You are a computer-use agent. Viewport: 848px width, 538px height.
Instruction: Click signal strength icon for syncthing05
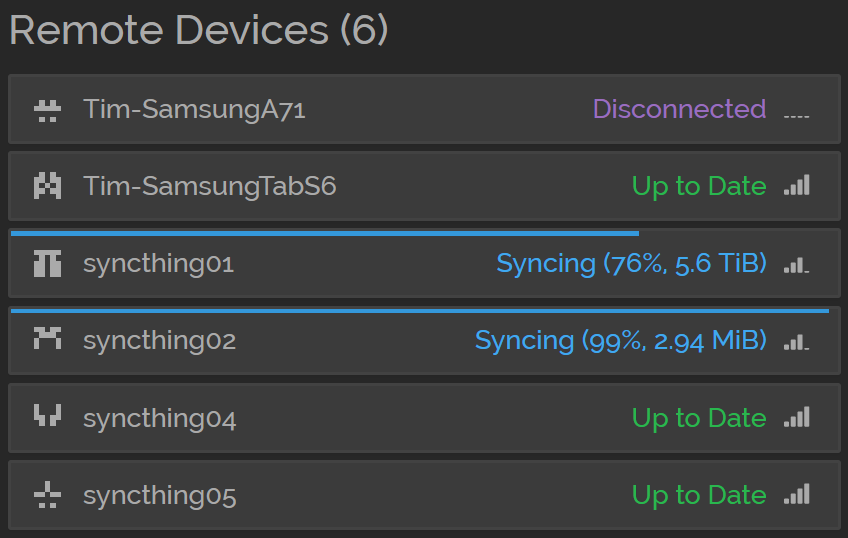(797, 494)
